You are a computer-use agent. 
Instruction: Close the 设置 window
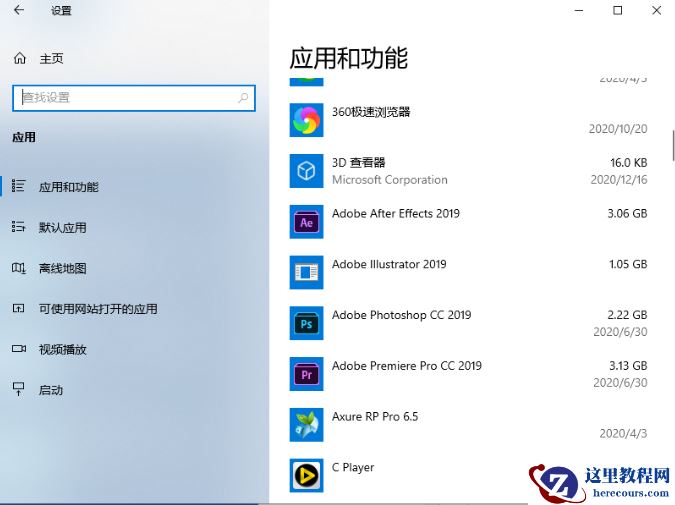pyautogui.click(x=656, y=10)
